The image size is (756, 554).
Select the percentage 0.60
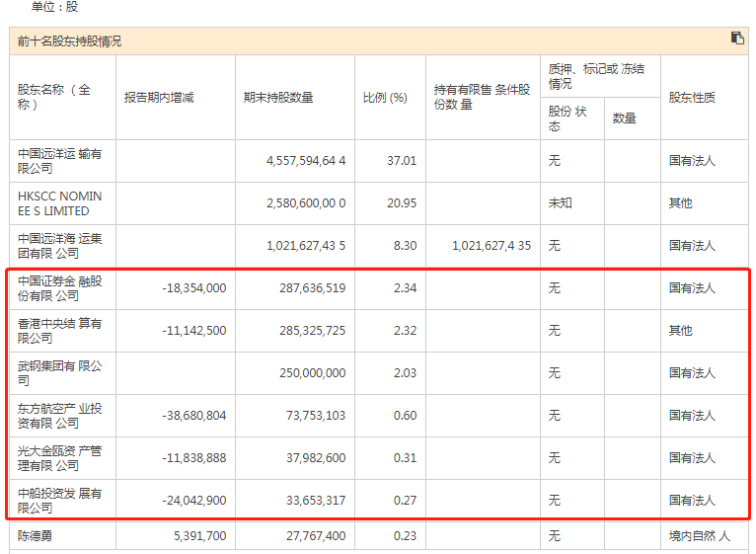click(405, 416)
